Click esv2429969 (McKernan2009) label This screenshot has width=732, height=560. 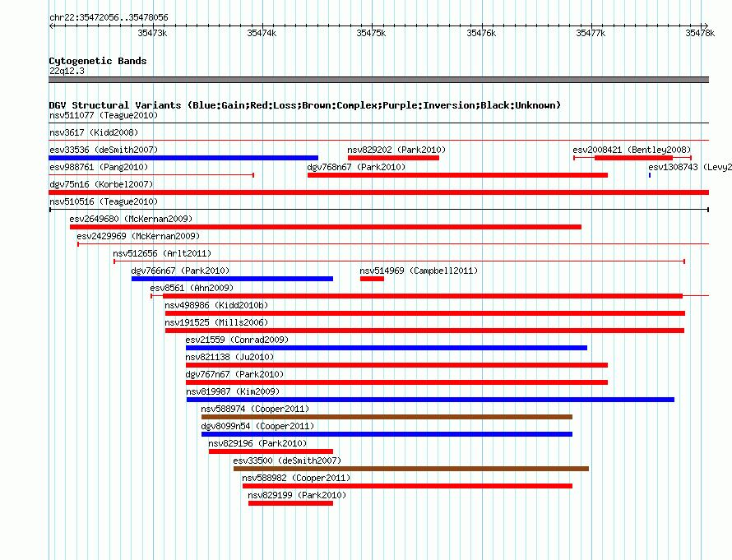[138, 236]
